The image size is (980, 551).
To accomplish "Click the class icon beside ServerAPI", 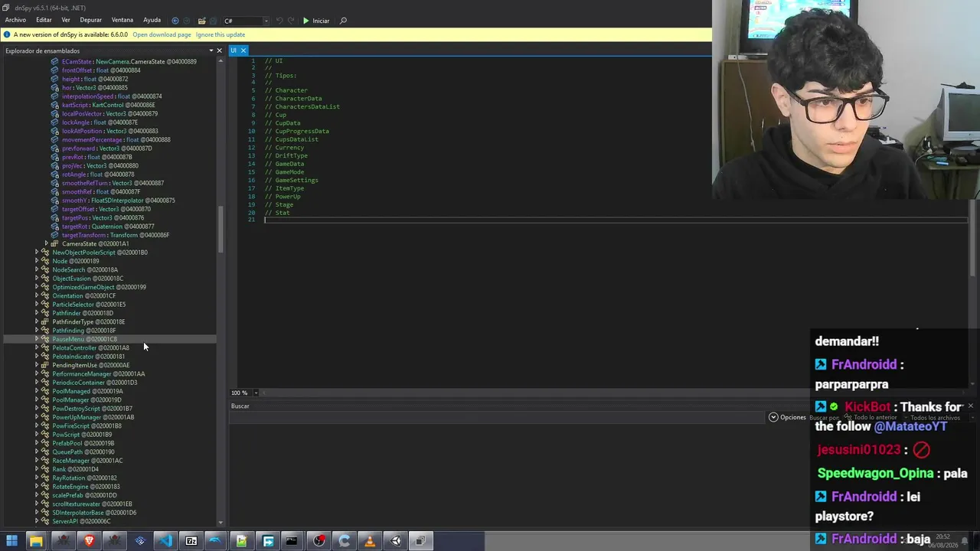I will click(x=45, y=521).
